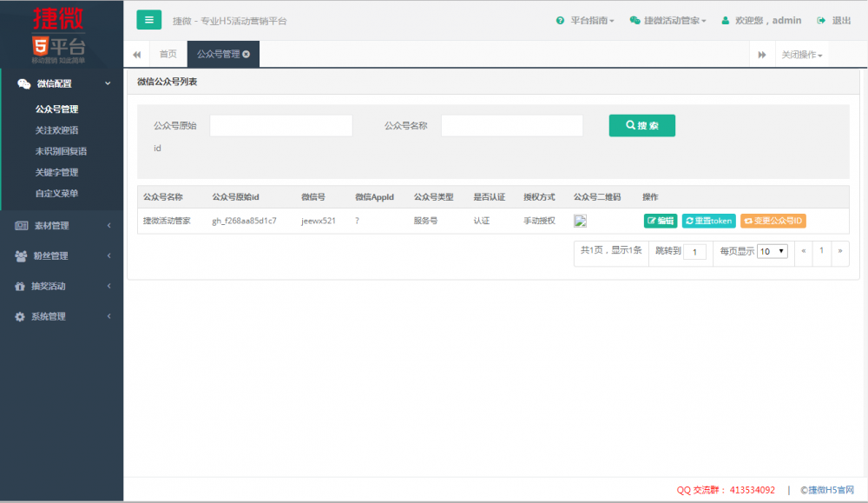Click the 退出 logout icon top right
The height and width of the screenshot is (503, 868).
821,19
